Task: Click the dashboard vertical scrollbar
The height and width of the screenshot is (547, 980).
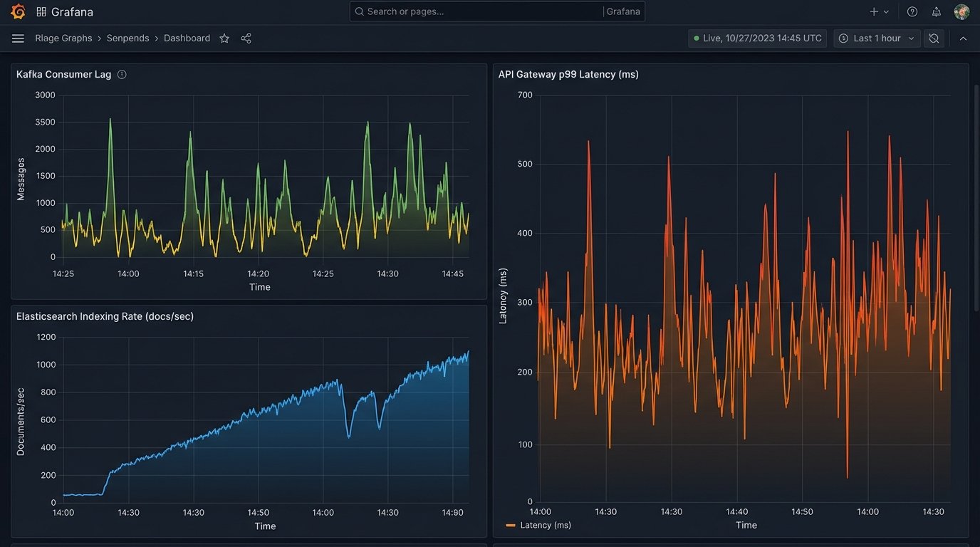Action: [x=976, y=199]
